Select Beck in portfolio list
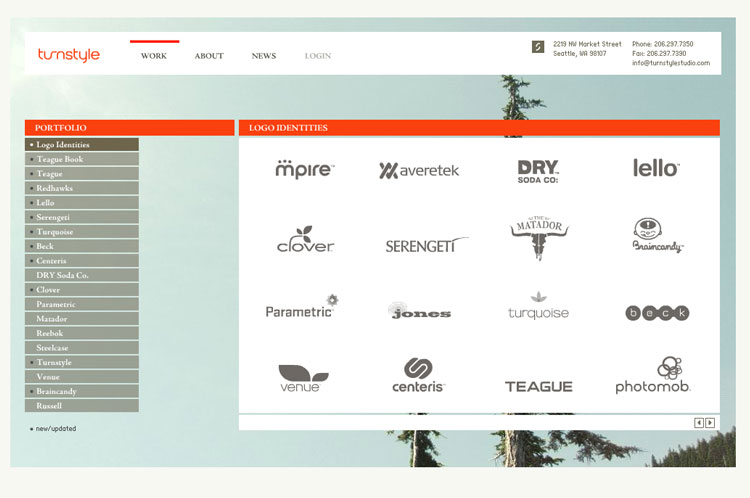750x498 pixels. [x=82, y=246]
